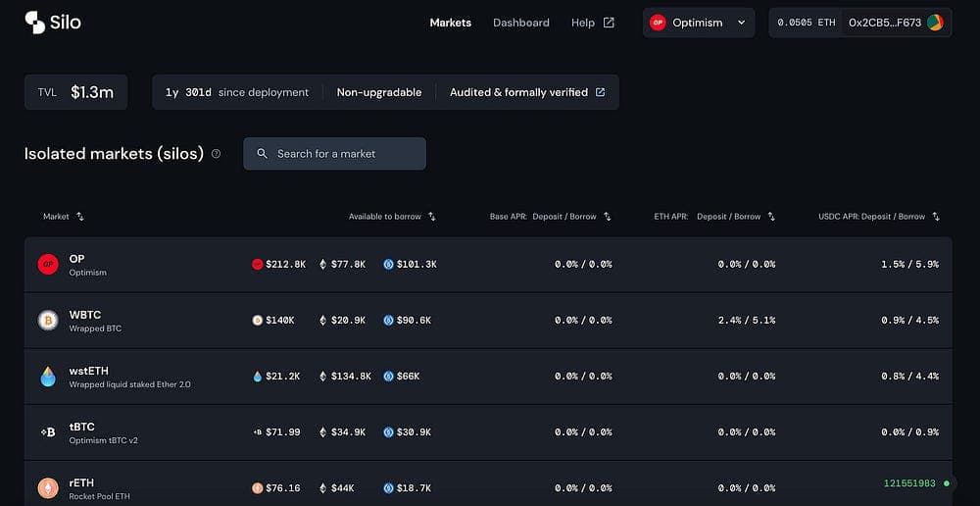Click the rETH market token icon
This screenshot has height=506, width=980.
(48, 488)
